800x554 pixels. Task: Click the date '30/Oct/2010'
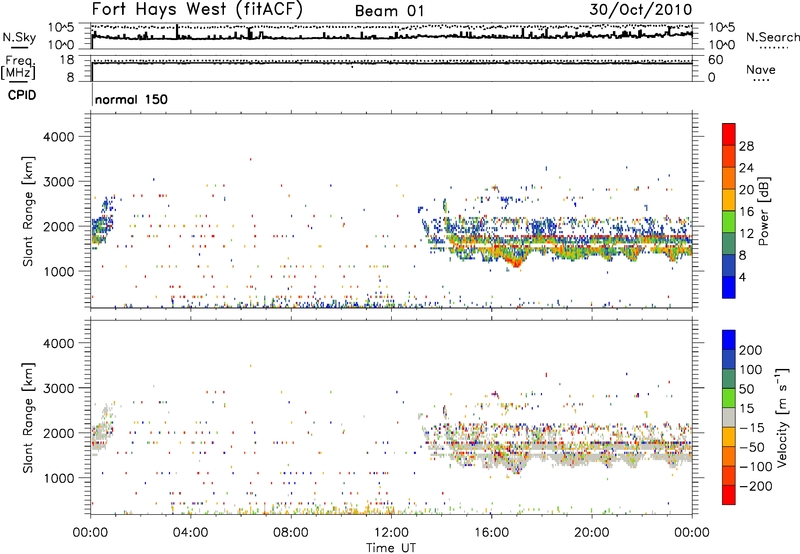coord(641,10)
